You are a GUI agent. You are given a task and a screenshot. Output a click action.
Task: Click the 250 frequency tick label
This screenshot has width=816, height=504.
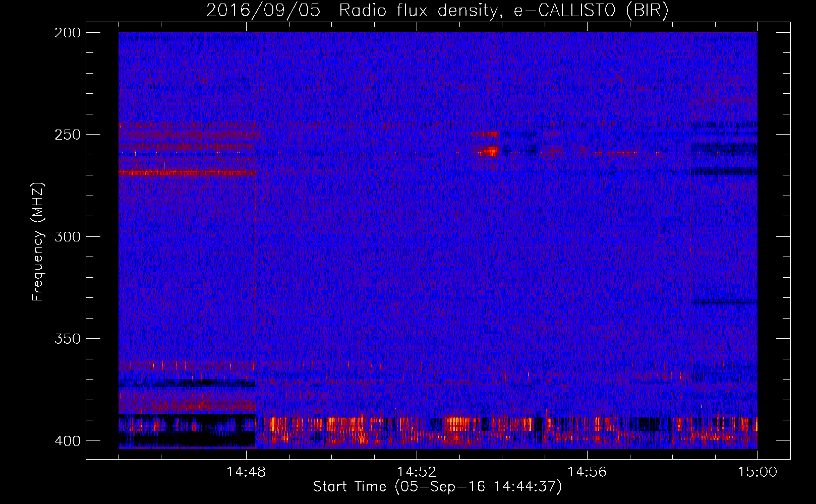[x=67, y=135]
